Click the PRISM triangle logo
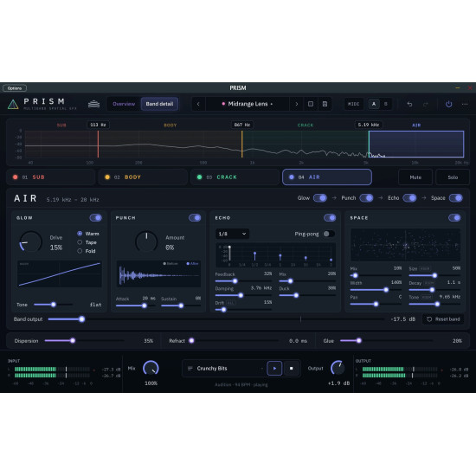 13,104
